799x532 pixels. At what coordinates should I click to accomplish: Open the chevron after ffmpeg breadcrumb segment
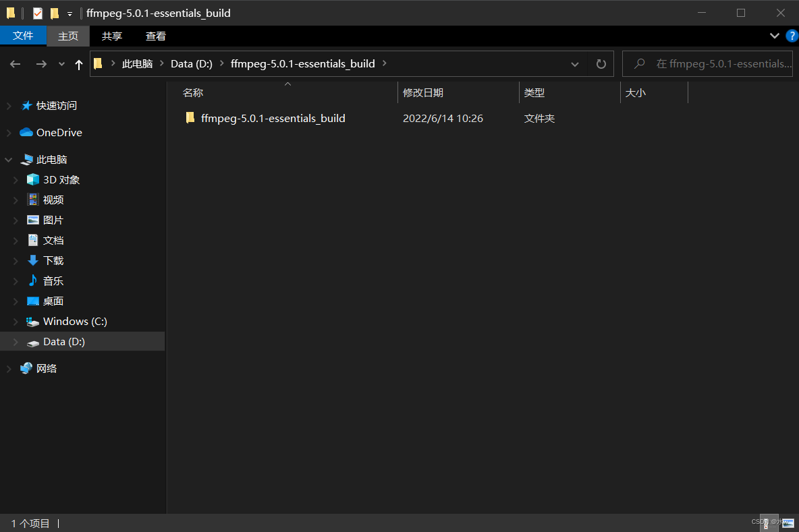tap(385, 63)
